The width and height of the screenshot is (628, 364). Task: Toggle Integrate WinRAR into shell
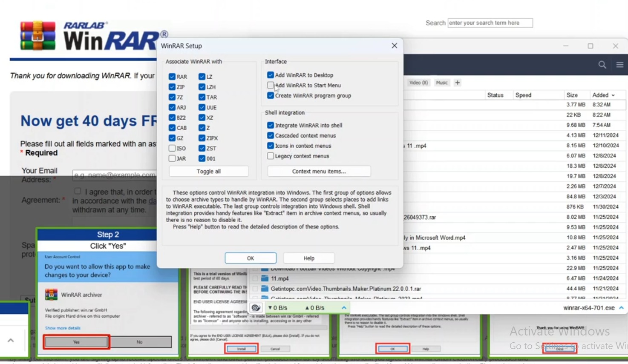point(271,125)
